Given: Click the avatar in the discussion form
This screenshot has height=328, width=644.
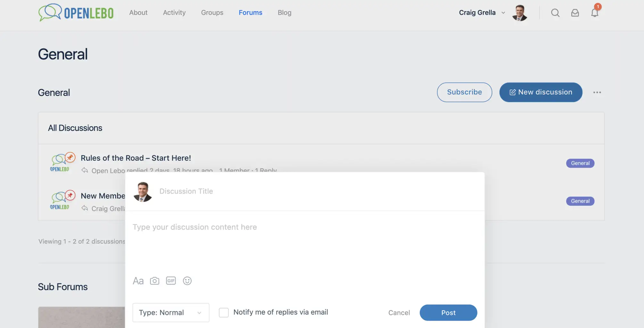Looking at the screenshot, I should click(143, 192).
